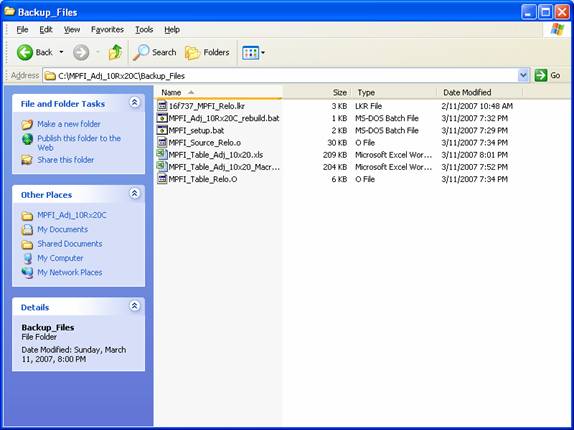Click the green Back arrow button
This screenshot has width=574, height=430.
pyautogui.click(x=25, y=52)
